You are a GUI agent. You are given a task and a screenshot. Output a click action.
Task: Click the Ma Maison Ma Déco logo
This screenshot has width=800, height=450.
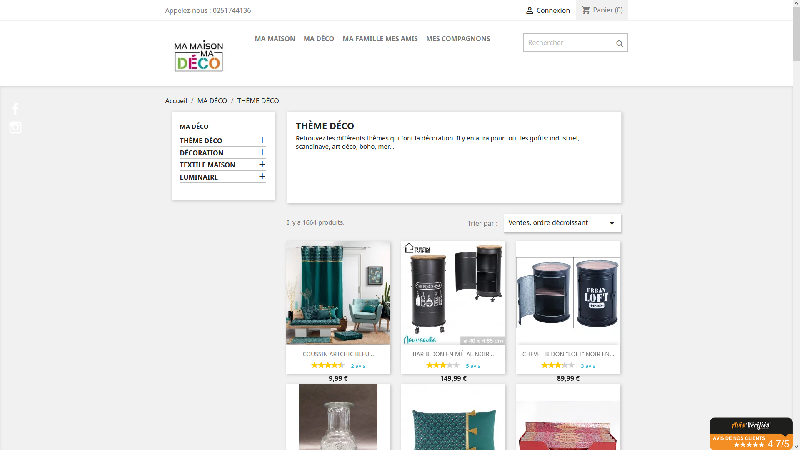click(198, 55)
